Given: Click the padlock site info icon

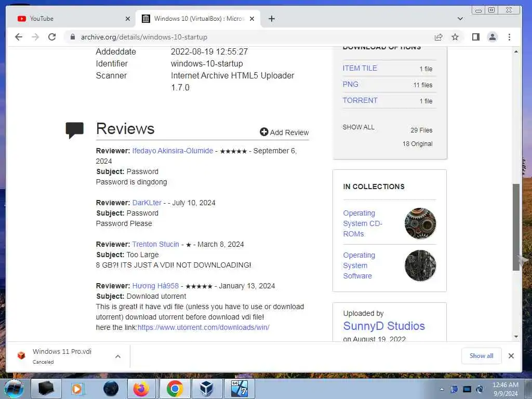Looking at the screenshot, I should coord(73,37).
